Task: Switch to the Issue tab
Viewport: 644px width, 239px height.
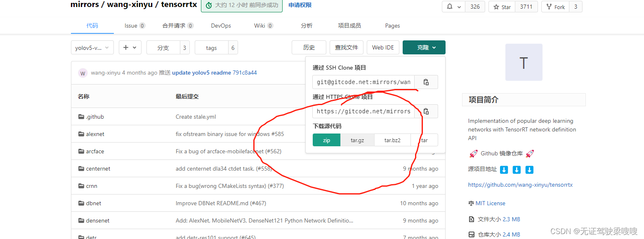Action: (135, 26)
